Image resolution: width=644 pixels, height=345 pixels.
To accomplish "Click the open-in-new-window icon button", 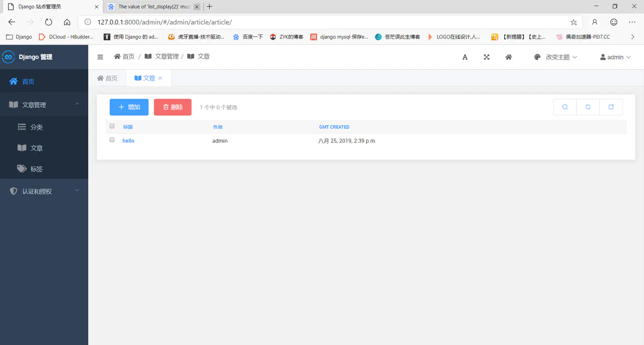I will coord(611,107).
